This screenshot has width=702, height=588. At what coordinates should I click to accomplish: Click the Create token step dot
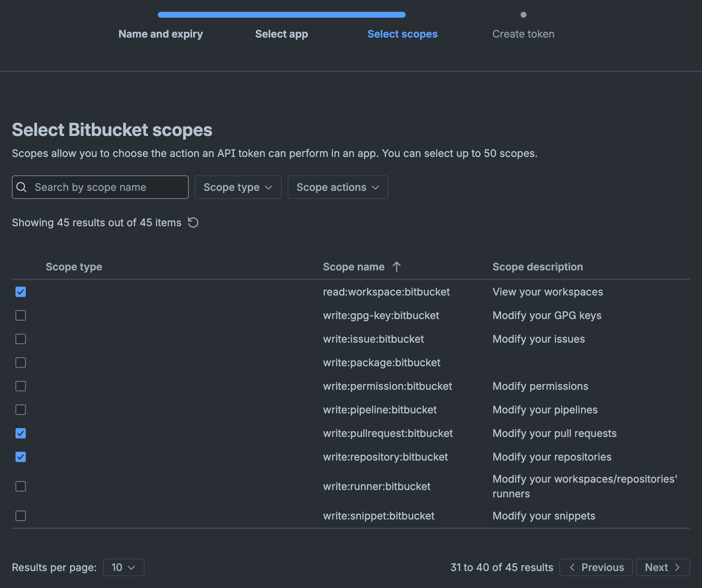click(x=524, y=15)
